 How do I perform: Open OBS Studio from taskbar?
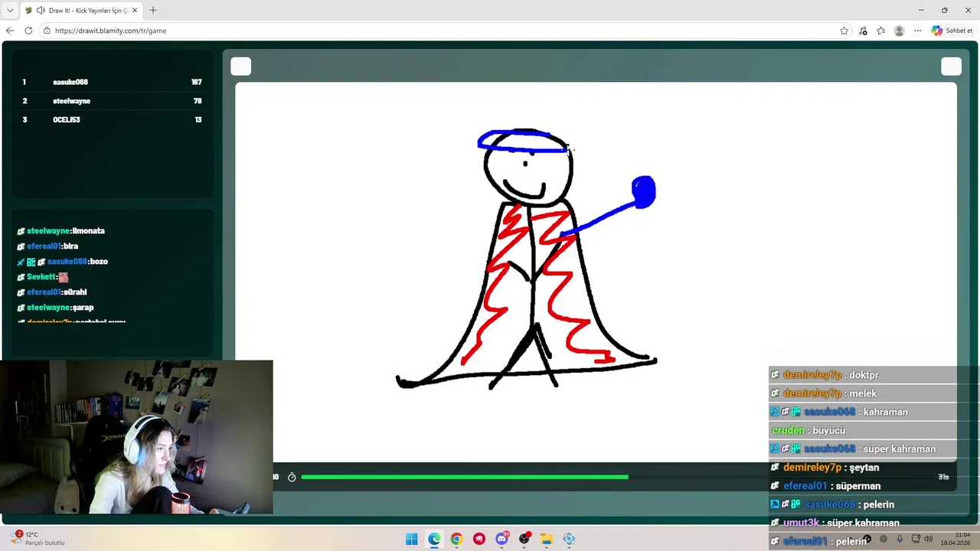click(524, 539)
